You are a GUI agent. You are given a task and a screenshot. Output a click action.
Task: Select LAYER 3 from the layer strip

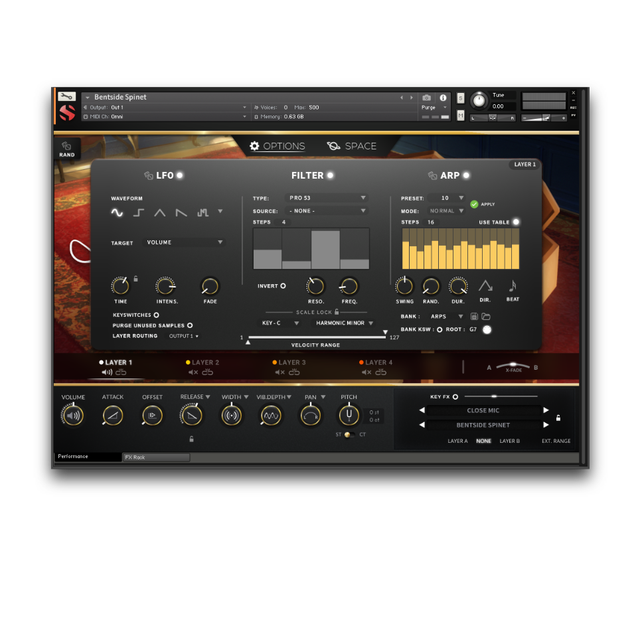tap(289, 362)
